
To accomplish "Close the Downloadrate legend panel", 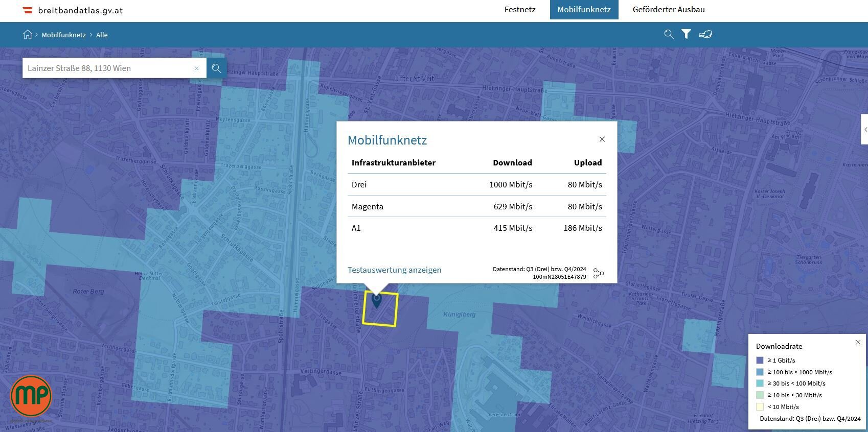I will point(858,342).
